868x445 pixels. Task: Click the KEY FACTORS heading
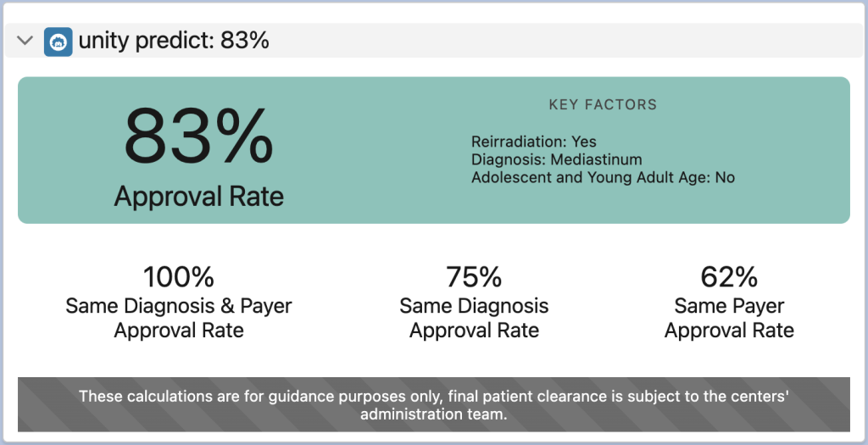coord(603,105)
